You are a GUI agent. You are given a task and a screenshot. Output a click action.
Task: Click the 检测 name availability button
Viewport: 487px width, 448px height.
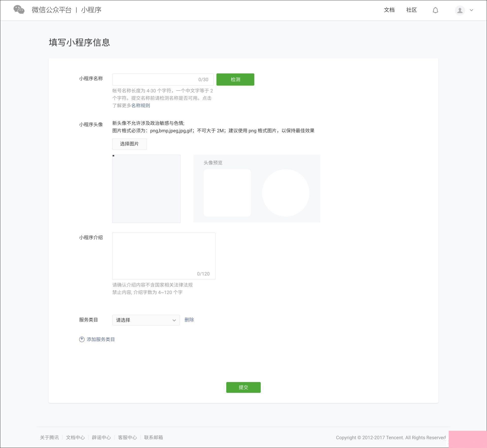(x=235, y=79)
